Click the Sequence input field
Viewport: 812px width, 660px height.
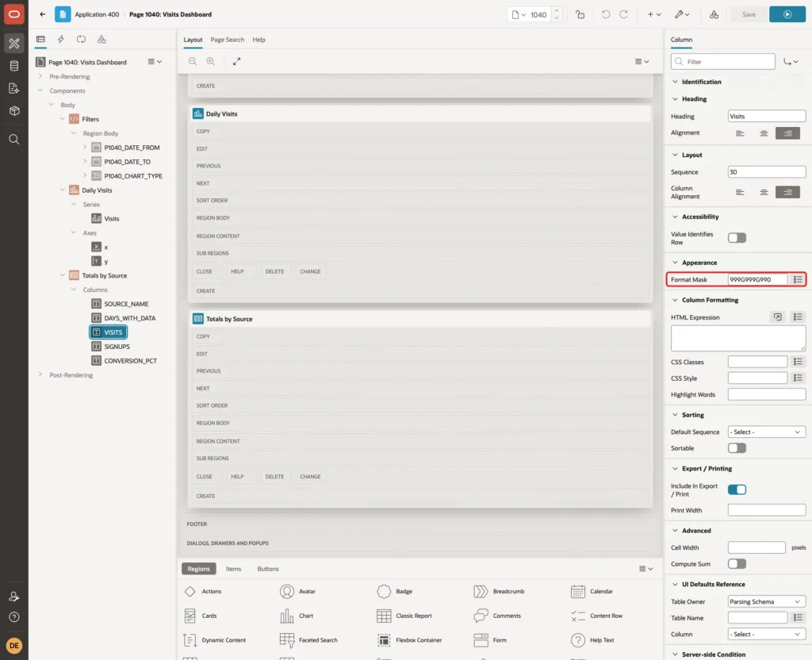point(767,172)
